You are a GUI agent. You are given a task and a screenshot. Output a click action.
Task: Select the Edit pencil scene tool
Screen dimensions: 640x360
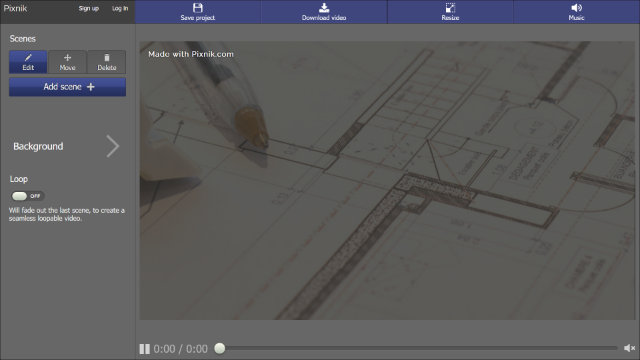pyautogui.click(x=28, y=62)
